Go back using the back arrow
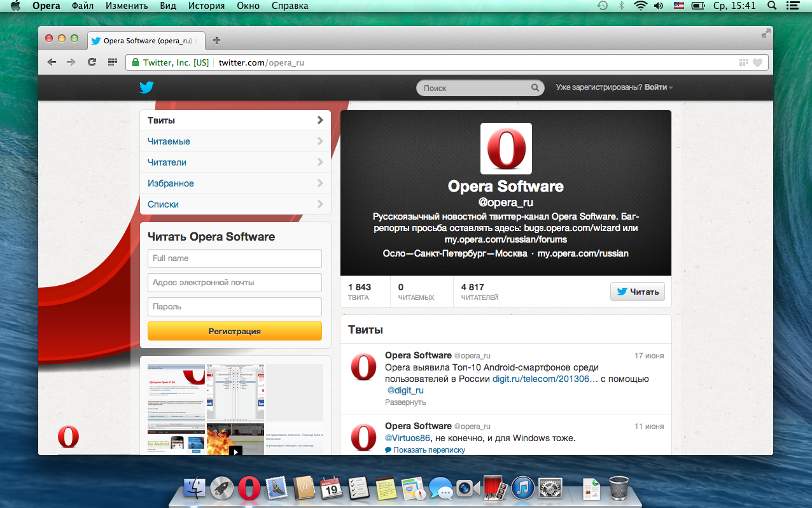 [x=52, y=62]
